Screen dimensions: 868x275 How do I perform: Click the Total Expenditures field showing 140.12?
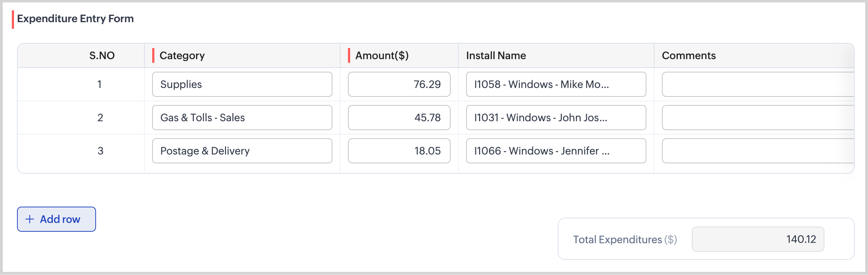pos(758,239)
